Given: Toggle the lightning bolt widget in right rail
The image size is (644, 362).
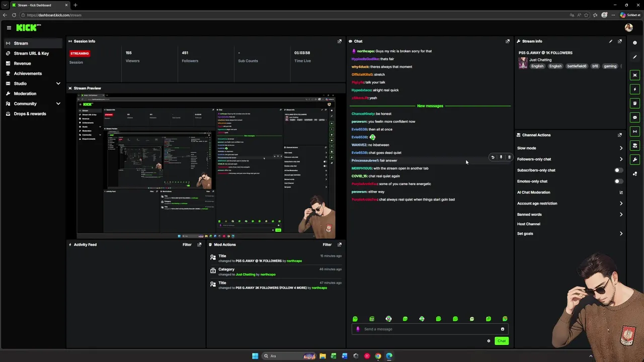Looking at the screenshot, I should tap(634, 89).
